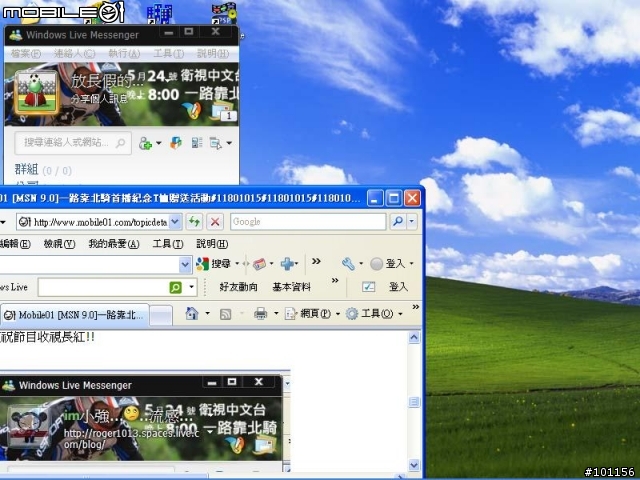Click the Google search box in browser
Viewport: 640px width, 480px height.
pyautogui.click(x=308, y=222)
